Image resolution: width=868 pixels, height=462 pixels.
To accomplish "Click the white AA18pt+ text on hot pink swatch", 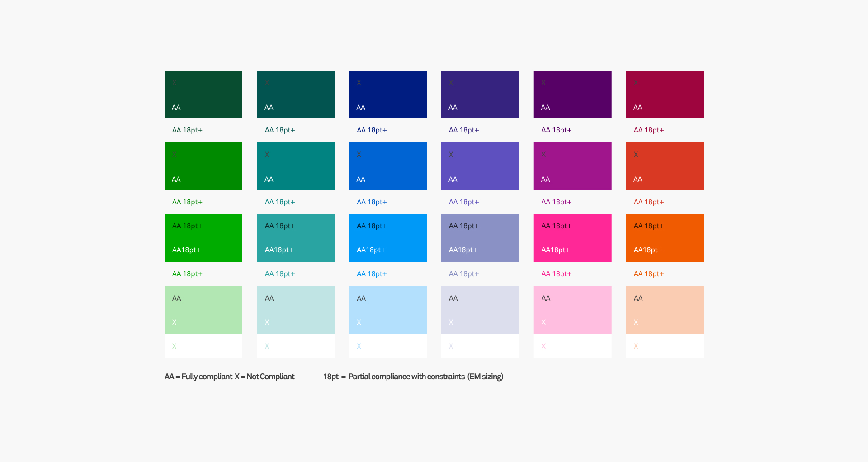I will point(556,250).
